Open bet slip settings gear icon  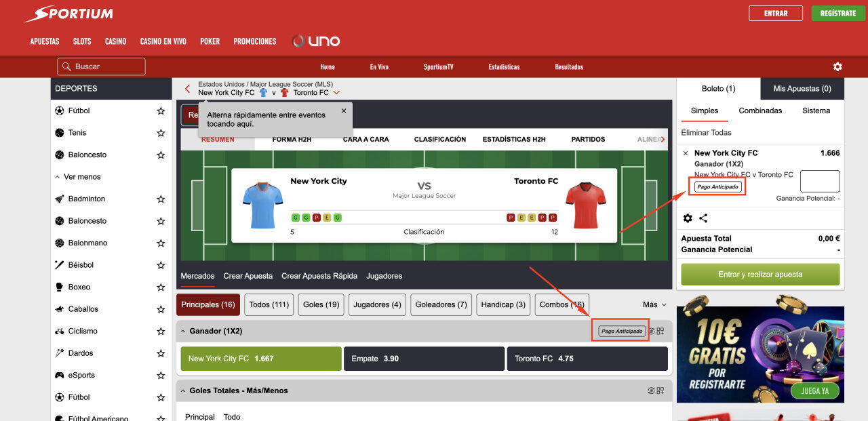(x=688, y=218)
